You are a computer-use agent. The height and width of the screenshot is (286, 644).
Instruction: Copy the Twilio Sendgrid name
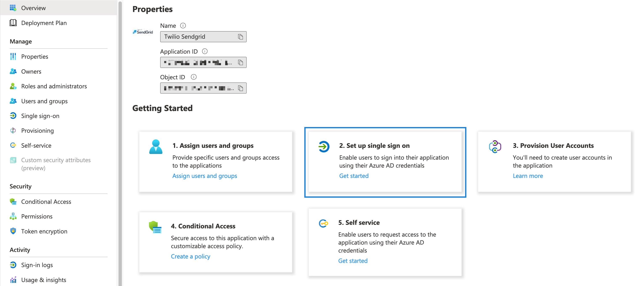point(241,36)
